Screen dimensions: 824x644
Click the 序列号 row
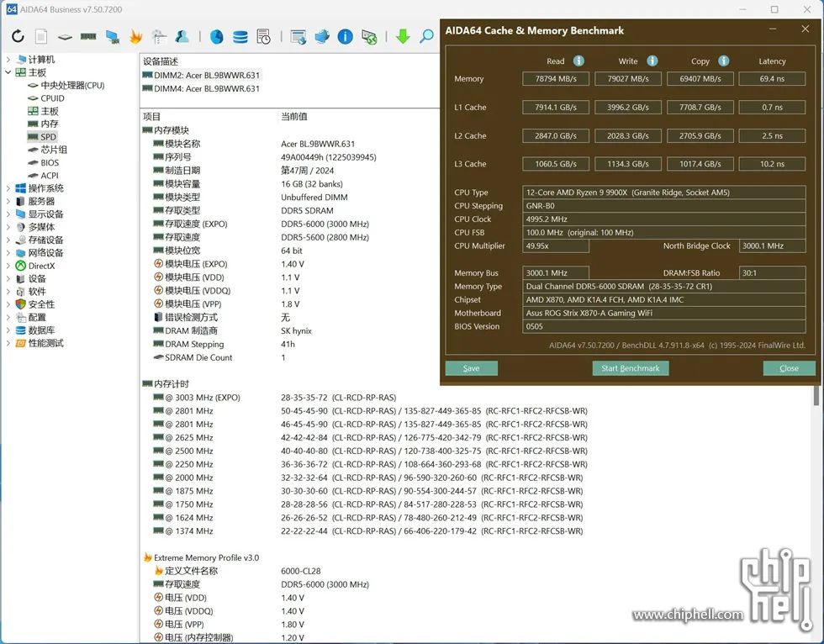tap(264, 157)
